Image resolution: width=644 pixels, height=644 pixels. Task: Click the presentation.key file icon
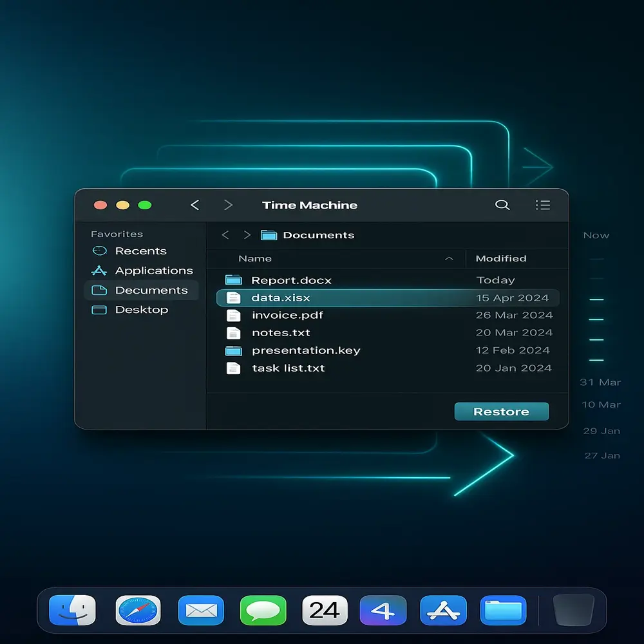pos(234,351)
